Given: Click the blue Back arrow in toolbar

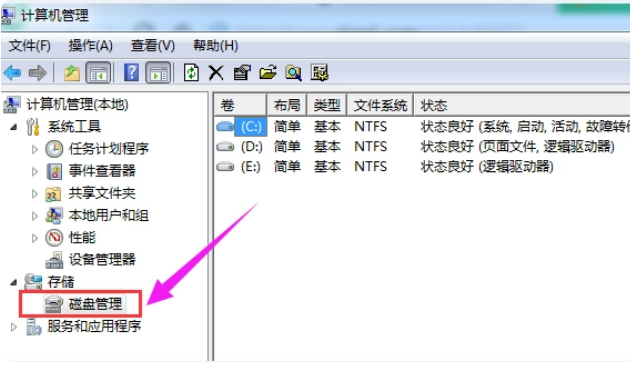Looking at the screenshot, I should pyautogui.click(x=12, y=73).
